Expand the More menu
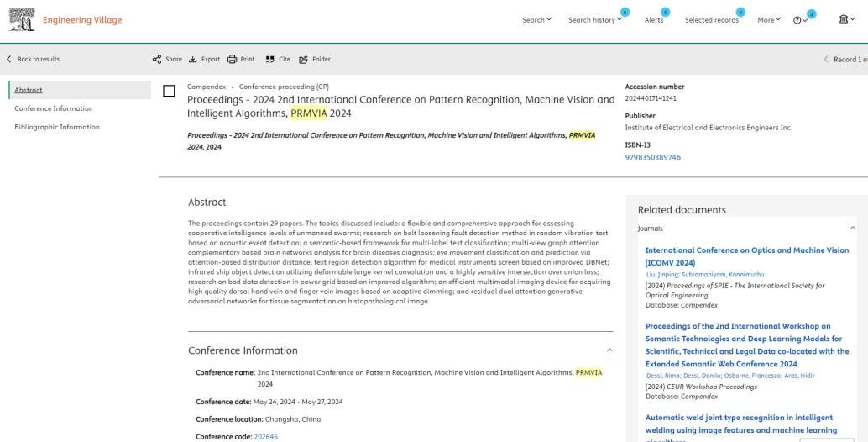Screen dimensions: 868x442 coord(769,20)
